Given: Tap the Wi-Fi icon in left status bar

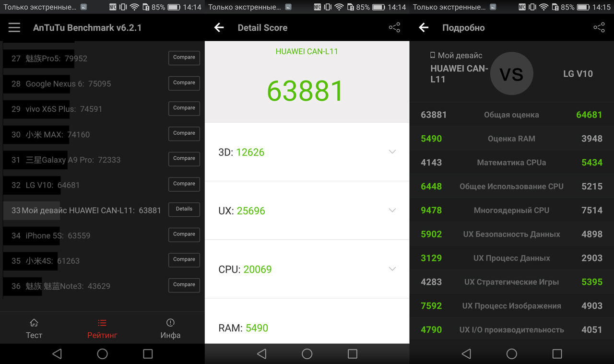Looking at the screenshot, I should click(134, 7).
